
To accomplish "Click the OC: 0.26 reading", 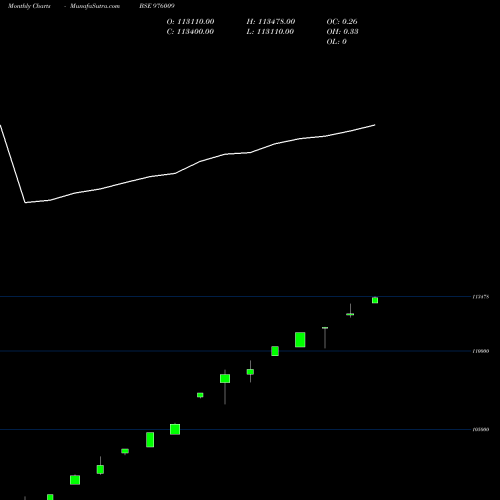I will pyautogui.click(x=342, y=22).
